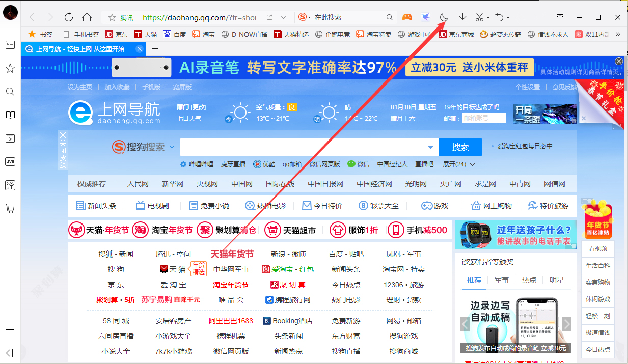Open the Sogou search engine dropdown
The width and height of the screenshot is (628, 364).
pos(173,146)
